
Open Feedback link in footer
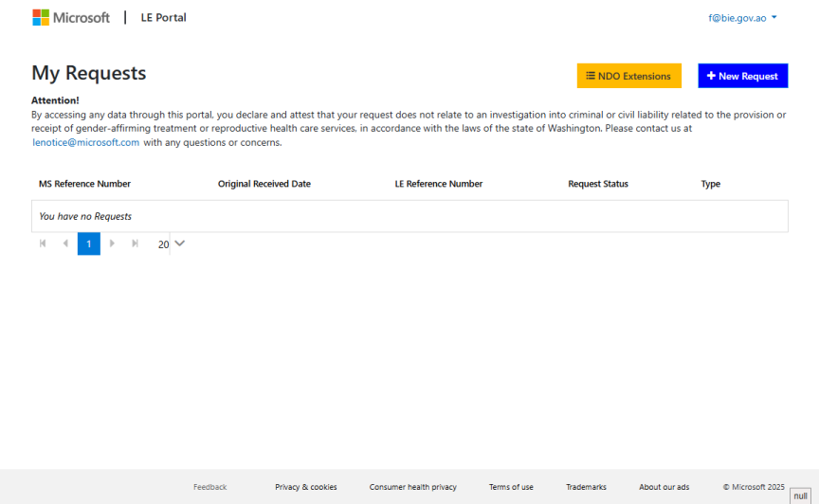[210, 487]
